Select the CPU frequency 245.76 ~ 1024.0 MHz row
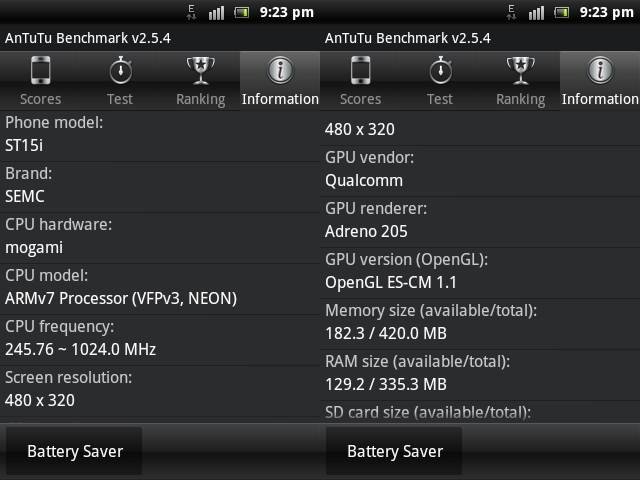The width and height of the screenshot is (640, 480). pyautogui.click(x=160, y=340)
